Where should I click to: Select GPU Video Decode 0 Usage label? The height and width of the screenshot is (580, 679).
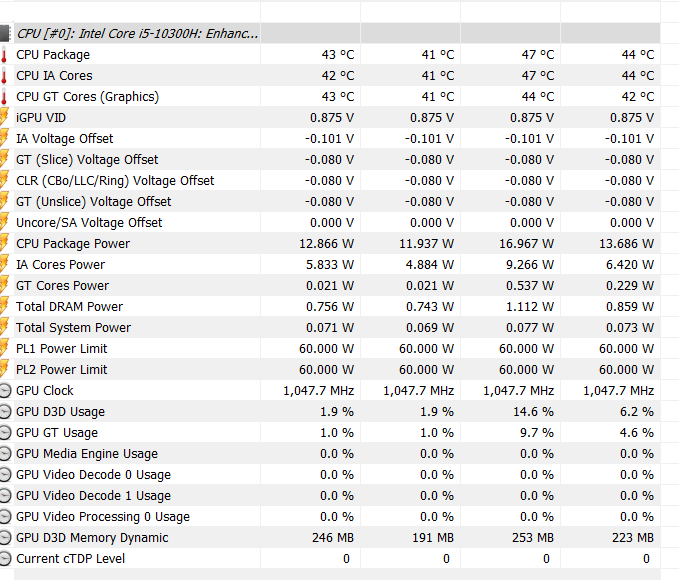point(94,475)
